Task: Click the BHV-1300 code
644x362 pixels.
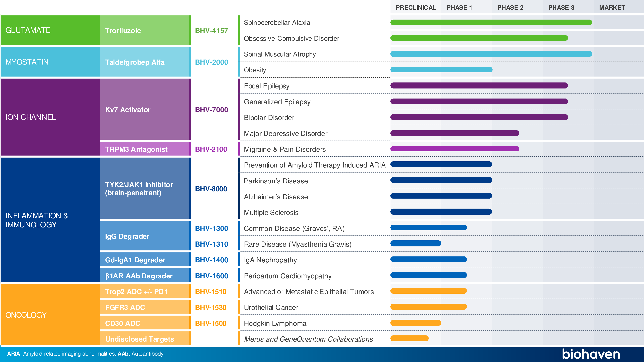Action: click(212, 228)
